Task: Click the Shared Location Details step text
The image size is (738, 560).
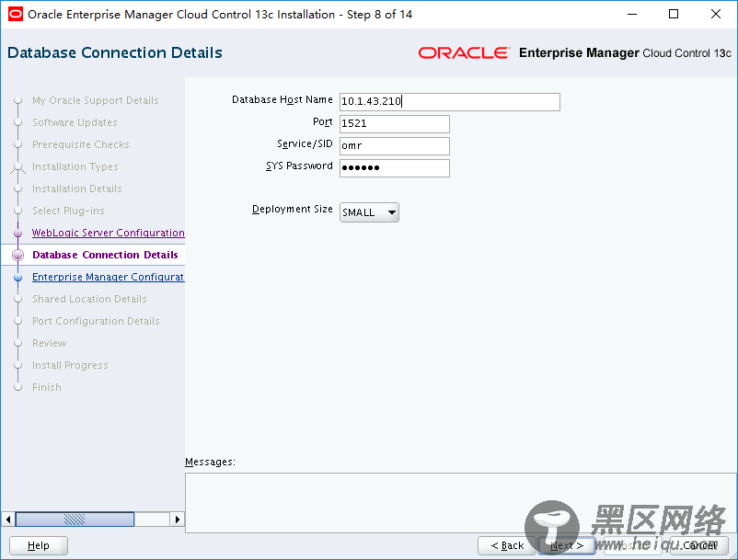Action: pos(89,299)
